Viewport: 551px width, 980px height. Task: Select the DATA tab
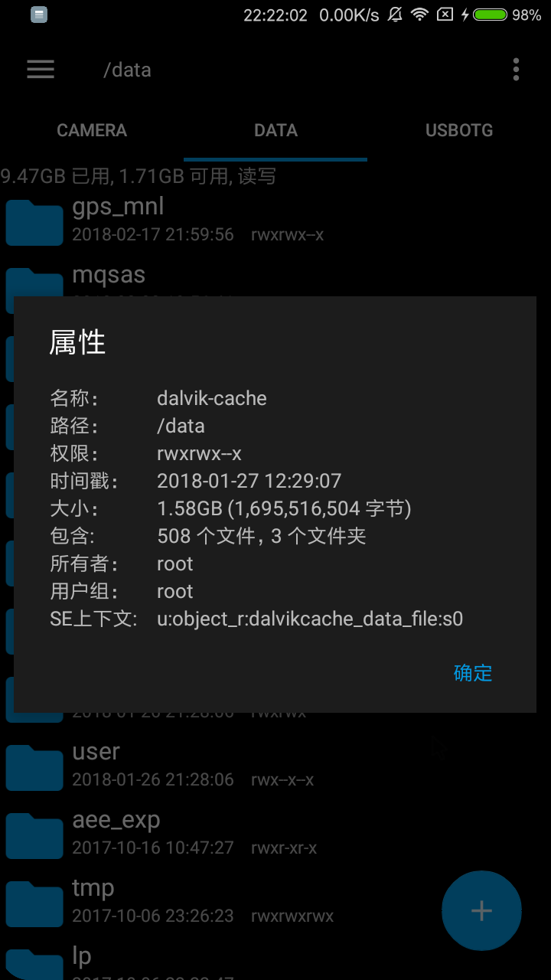(275, 130)
